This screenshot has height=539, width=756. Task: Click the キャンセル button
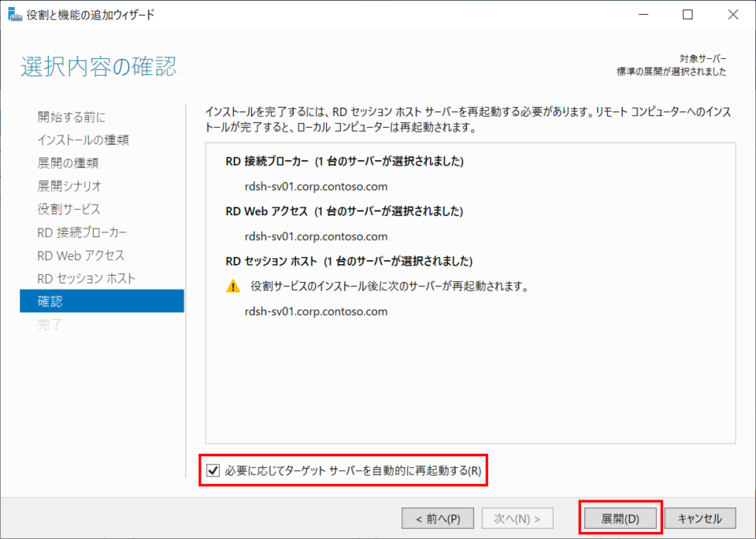click(700, 519)
